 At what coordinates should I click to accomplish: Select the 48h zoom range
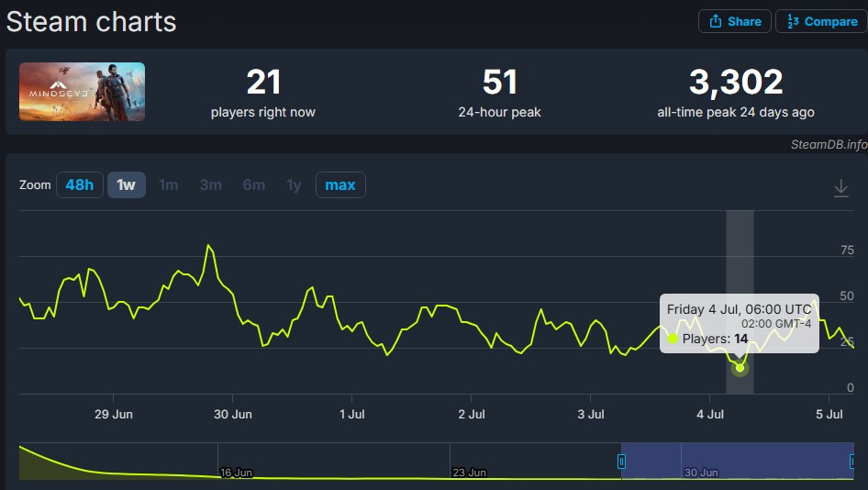[x=80, y=185]
